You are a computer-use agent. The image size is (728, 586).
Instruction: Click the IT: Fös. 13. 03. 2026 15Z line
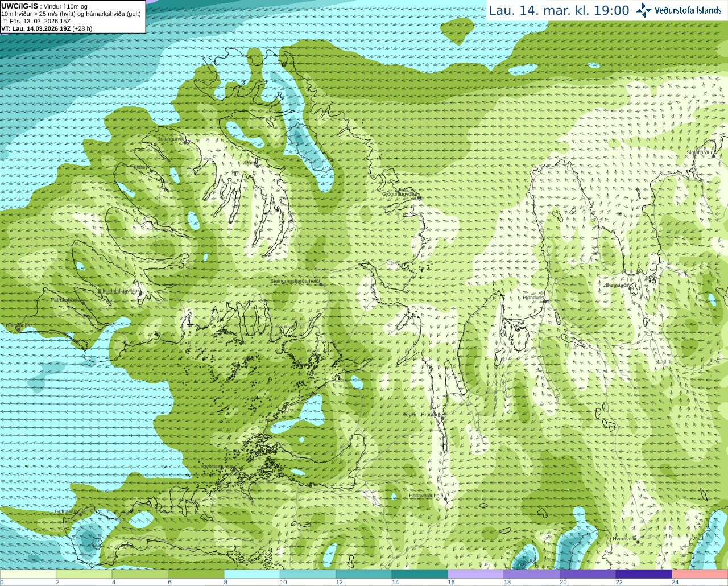coord(36,21)
